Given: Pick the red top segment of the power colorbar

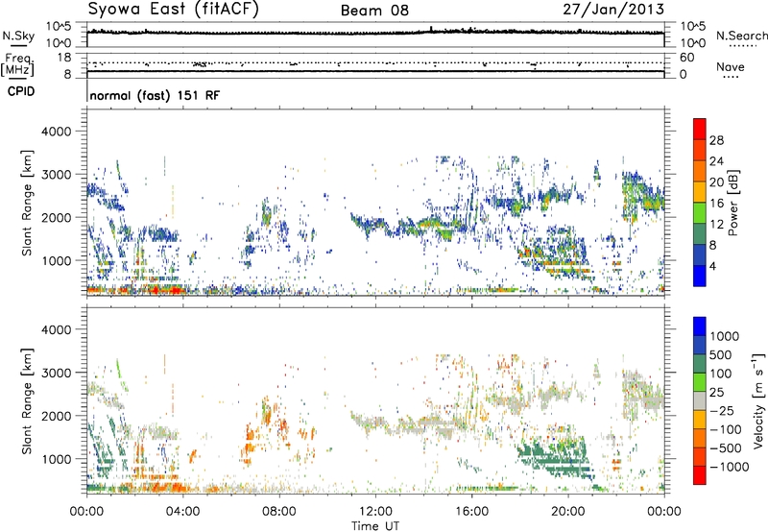Looking at the screenshot, I should (700, 129).
